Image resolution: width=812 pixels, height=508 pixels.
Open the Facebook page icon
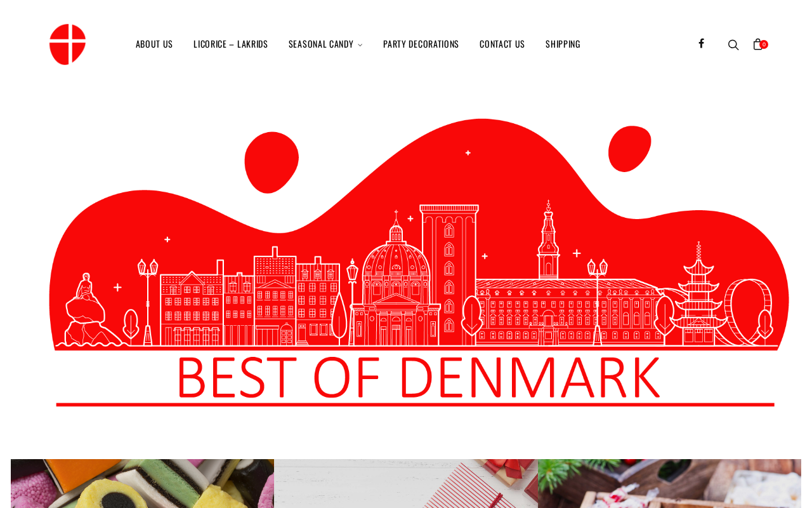coord(701,43)
